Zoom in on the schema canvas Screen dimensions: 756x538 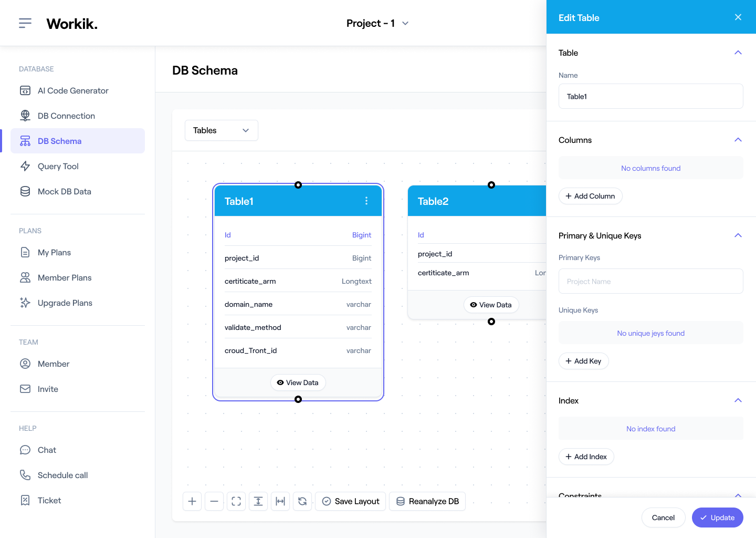click(x=192, y=501)
